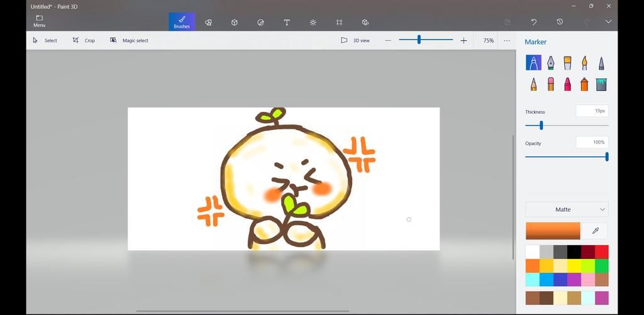This screenshot has width=644, height=315.
Task: Open the Stickers tab
Action: [x=260, y=22]
